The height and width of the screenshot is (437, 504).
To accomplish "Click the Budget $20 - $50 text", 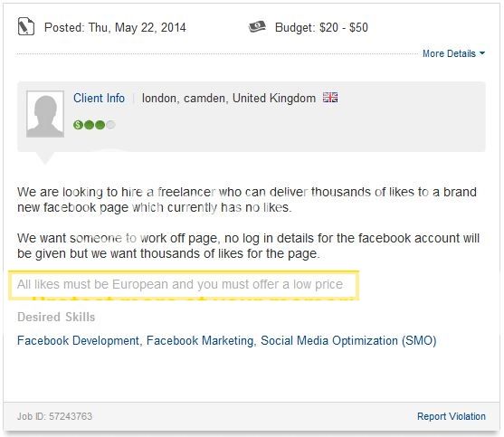I will pos(321,28).
